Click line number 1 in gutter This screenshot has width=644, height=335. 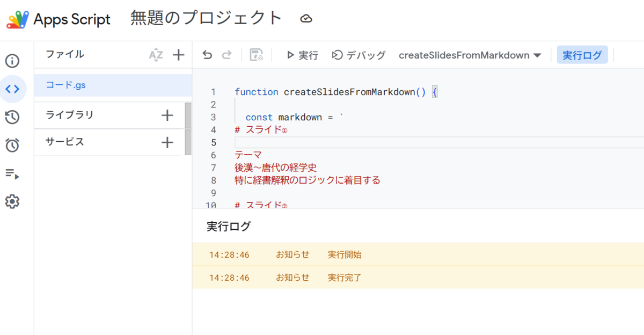pos(213,92)
